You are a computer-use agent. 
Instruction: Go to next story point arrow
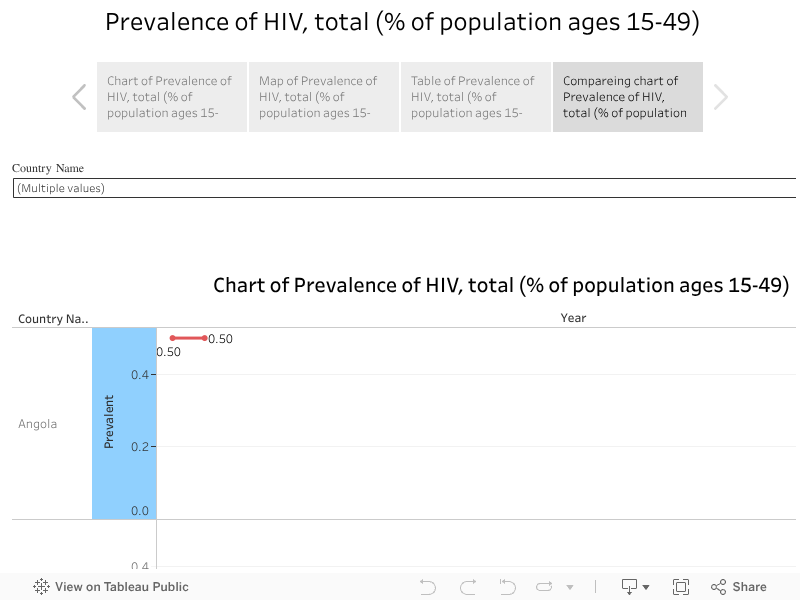pyautogui.click(x=720, y=97)
